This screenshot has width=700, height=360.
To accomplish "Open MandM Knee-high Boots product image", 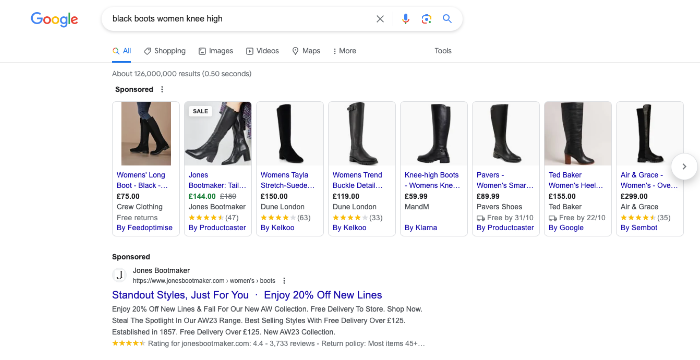I will [x=434, y=134].
